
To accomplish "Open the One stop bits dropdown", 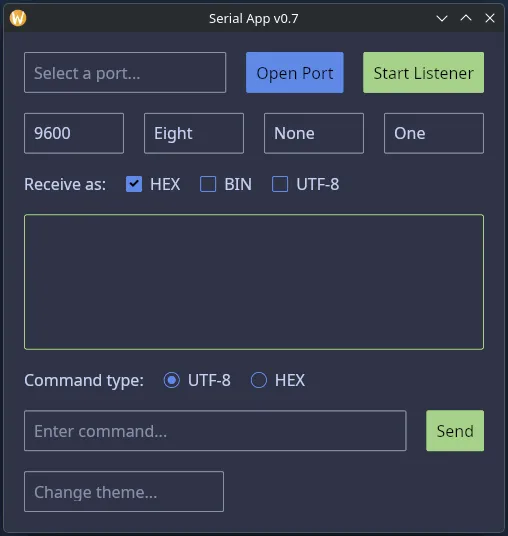I will pyautogui.click(x=434, y=133).
